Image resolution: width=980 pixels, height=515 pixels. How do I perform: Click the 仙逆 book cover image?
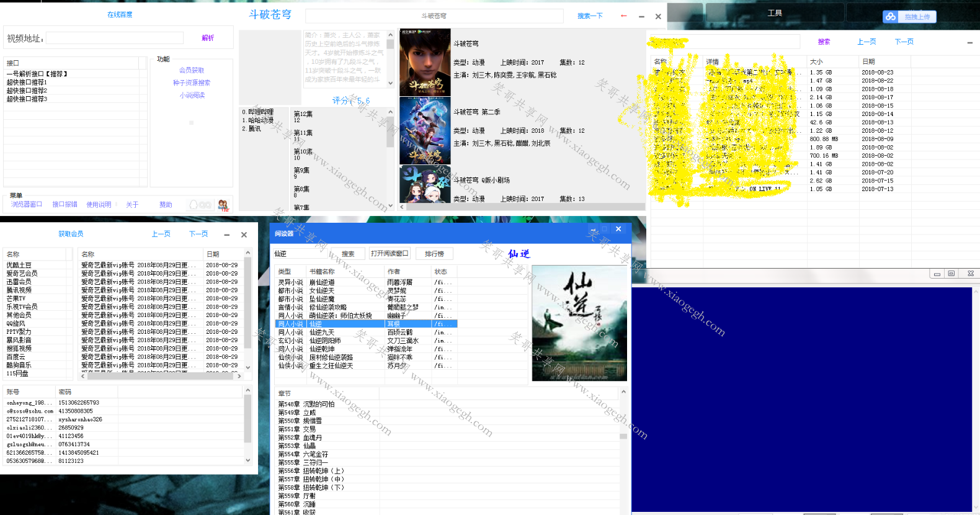[579, 323]
